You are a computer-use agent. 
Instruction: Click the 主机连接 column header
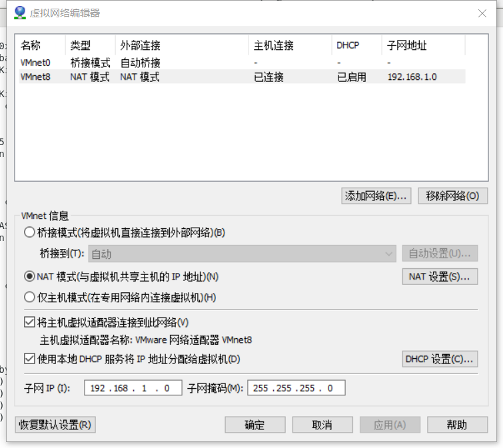[290, 45]
